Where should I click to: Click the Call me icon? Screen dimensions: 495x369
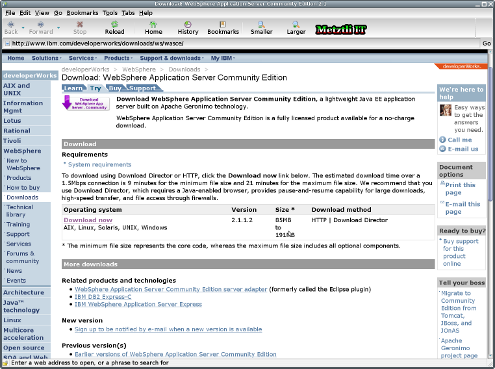pos(443,140)
